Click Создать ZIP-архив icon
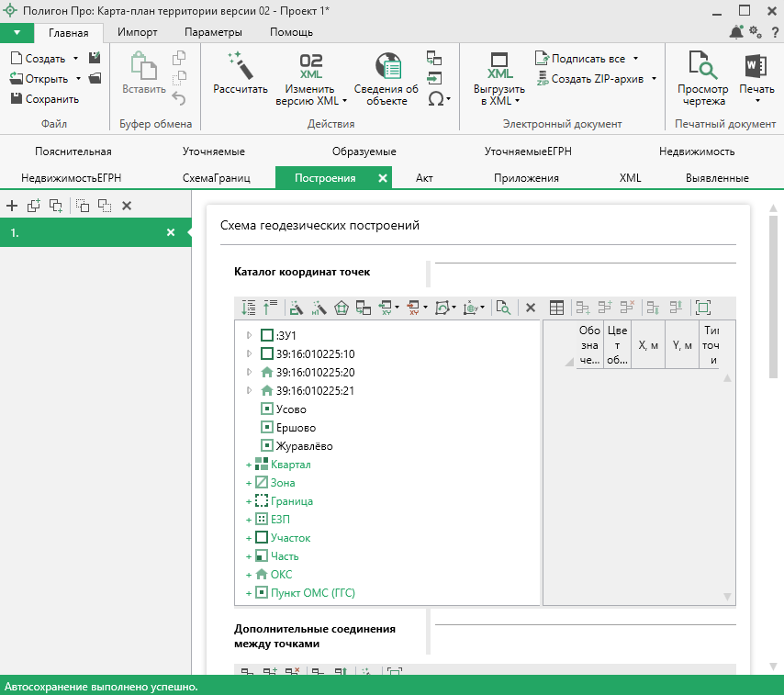 (543, 79)
